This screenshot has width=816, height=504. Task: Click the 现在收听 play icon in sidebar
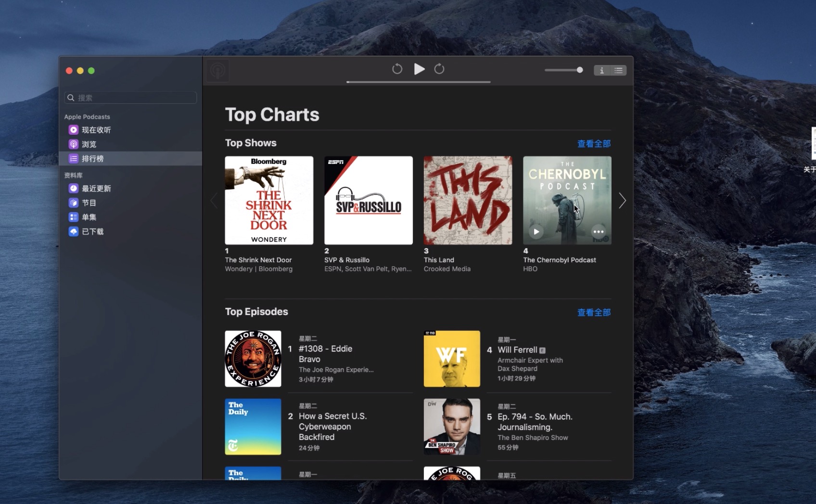73,130
